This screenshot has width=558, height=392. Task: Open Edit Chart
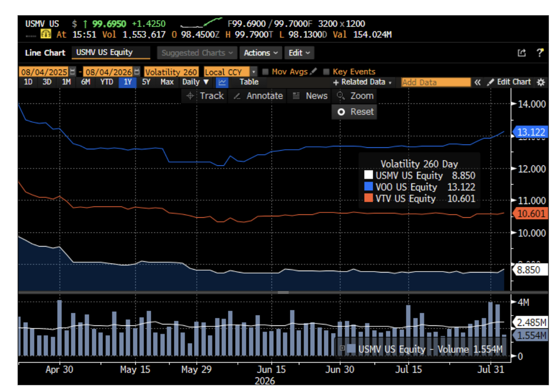click(509, 82)
